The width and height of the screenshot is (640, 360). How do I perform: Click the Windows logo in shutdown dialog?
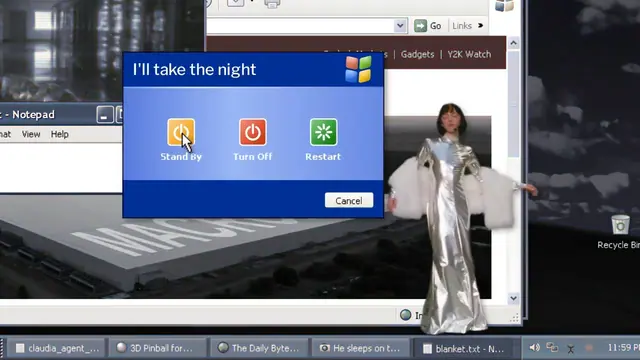tap(358, 69)
